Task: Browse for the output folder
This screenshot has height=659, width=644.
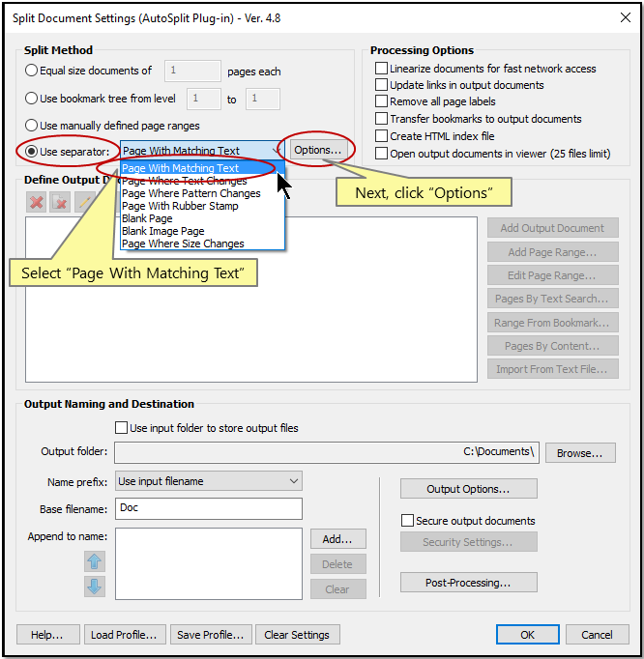Action: pyautogui.click(x=580, y=453)
